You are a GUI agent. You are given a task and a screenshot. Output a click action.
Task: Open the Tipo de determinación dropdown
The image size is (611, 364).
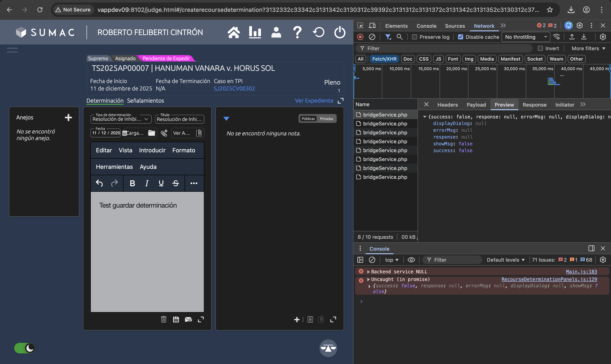(x=121, y=119)
